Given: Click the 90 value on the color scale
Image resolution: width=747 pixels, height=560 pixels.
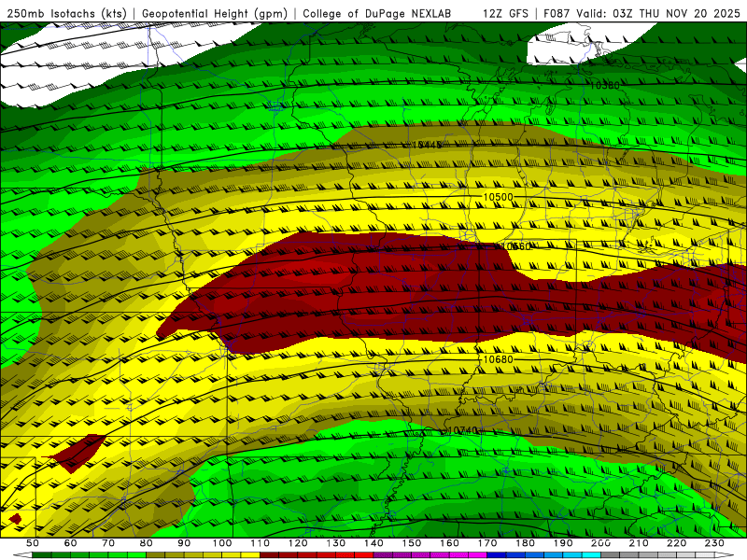Looking at the screenshot, I should (x=184, y=543).
